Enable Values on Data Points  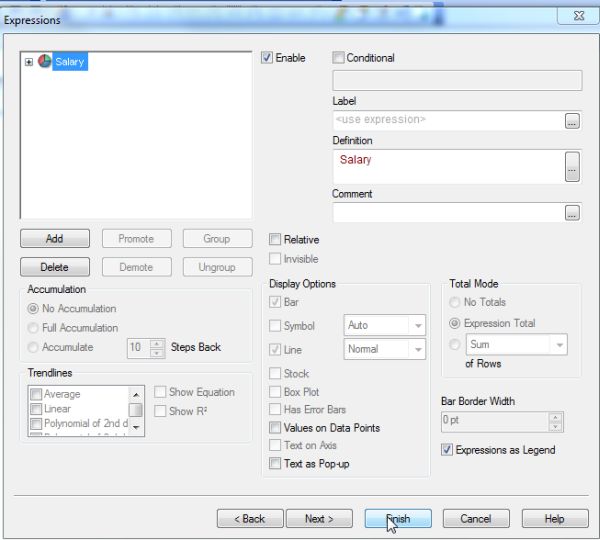click(275, 427)
